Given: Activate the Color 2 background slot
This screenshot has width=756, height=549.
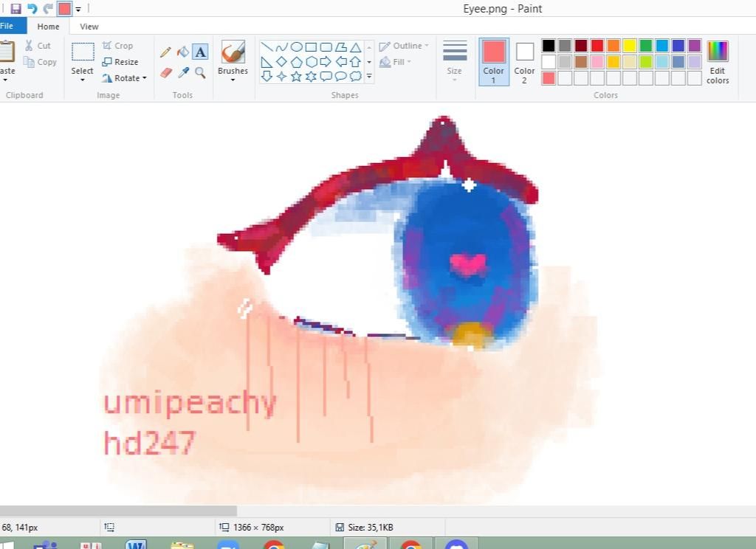Looking at the screenshot, I should pyautogui.click(x=525, y=62).
